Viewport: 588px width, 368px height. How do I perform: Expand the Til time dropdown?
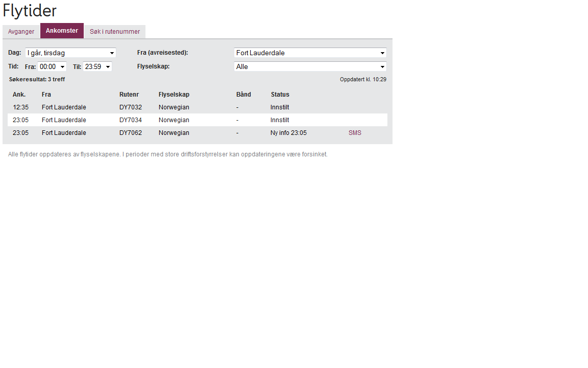tap(97, 66)
